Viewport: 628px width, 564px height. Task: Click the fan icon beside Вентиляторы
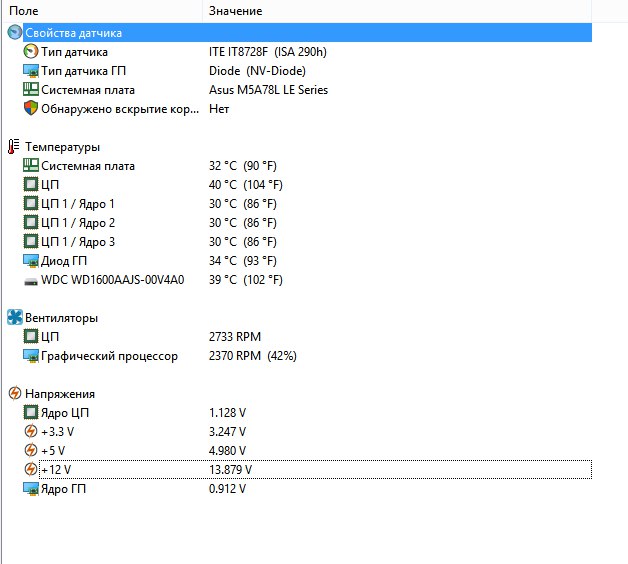pyautogui.click(x=14, y=318)
